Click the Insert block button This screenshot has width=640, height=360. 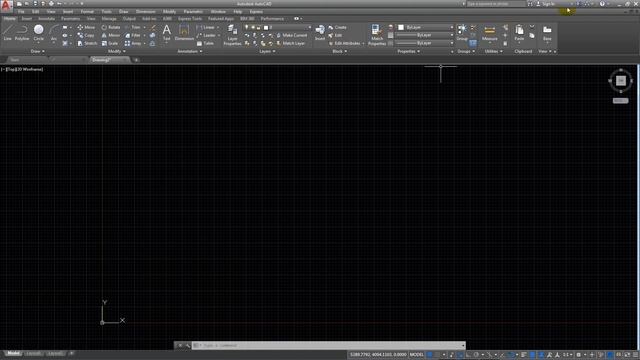pyautogui.click(x=320, y=32)
